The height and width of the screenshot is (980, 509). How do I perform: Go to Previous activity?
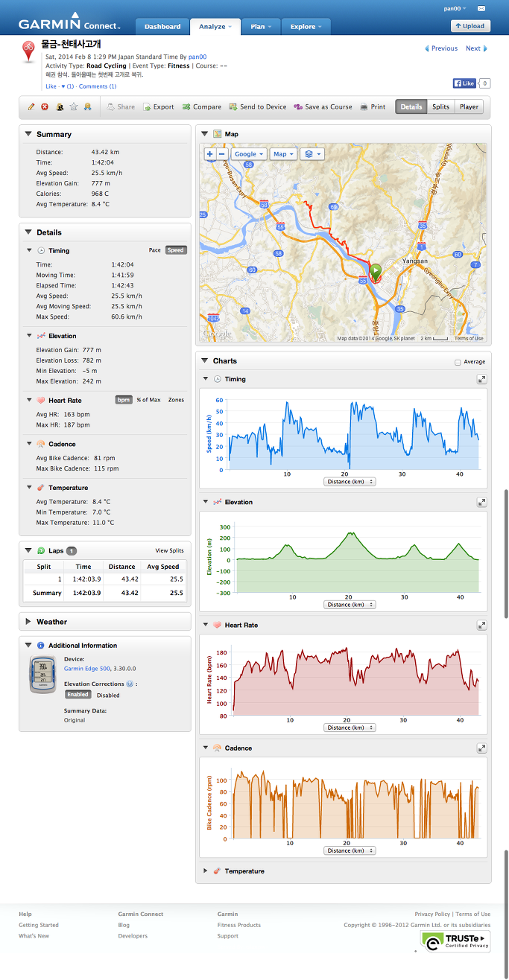441,48
